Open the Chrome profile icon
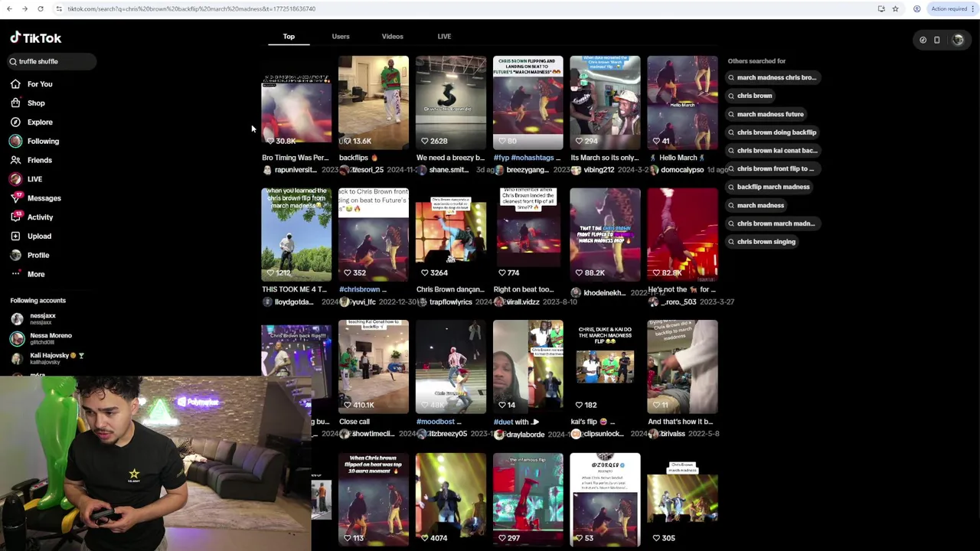 click(x=916, y=8)
